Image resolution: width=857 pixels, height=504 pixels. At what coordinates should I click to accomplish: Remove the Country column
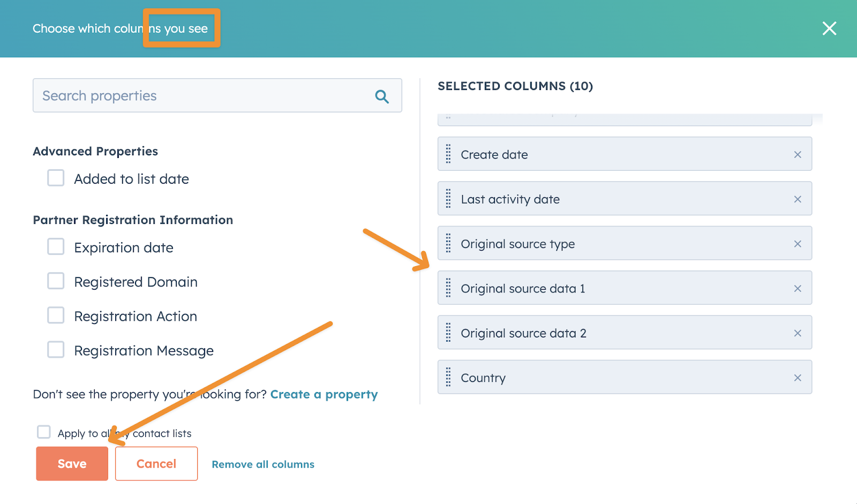[797, 378]
